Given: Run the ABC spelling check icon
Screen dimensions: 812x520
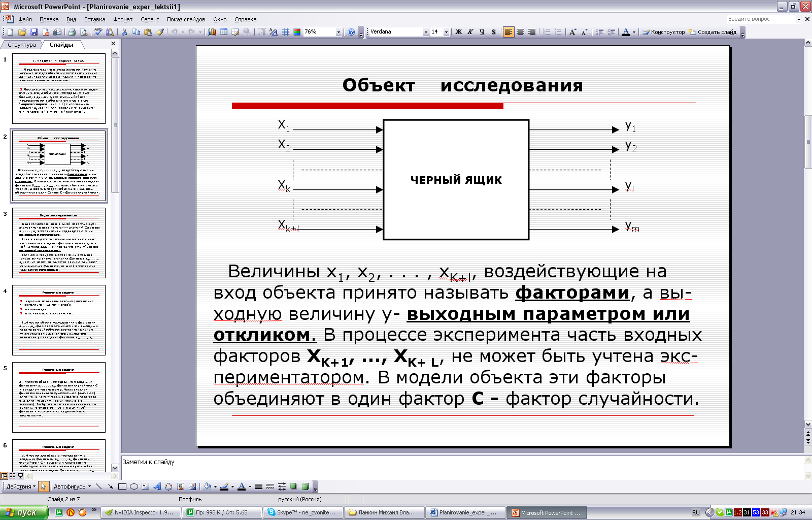Looking at the screenshot, I should (x=98, y=32).
